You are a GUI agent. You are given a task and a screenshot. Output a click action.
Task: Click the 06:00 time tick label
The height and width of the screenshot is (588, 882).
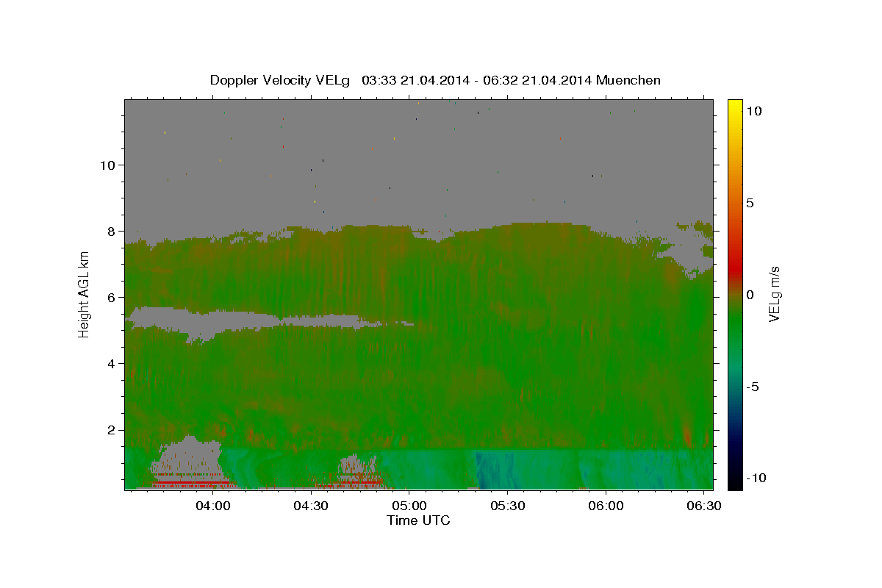pos(606,506)
